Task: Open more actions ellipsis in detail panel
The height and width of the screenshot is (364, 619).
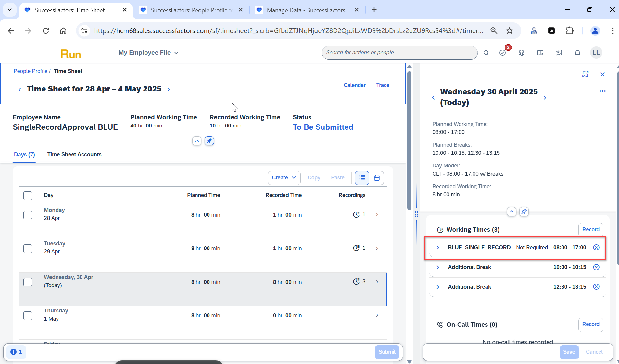Action: coord(602,91)
